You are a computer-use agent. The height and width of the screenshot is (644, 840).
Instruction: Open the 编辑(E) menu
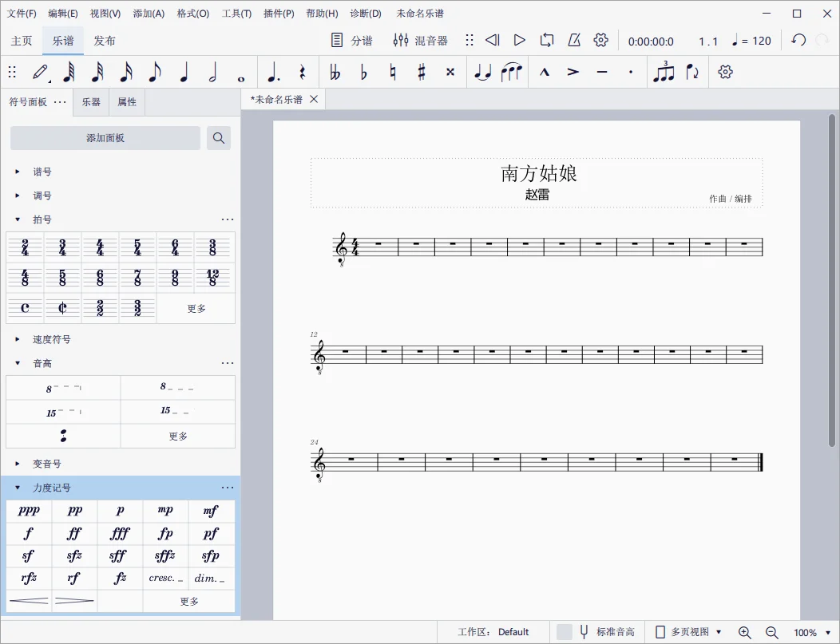tap(62, 14)
